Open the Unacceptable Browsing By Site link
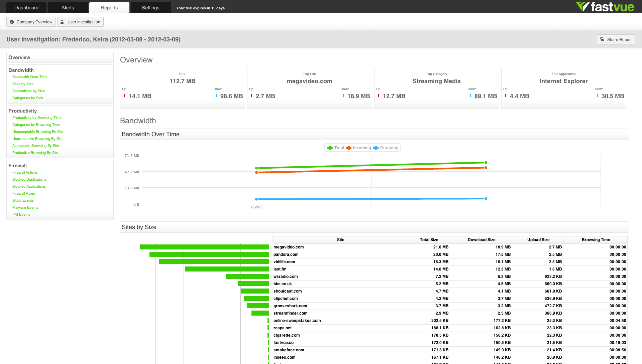Screen dimensions: 642x364 point(38,132)
